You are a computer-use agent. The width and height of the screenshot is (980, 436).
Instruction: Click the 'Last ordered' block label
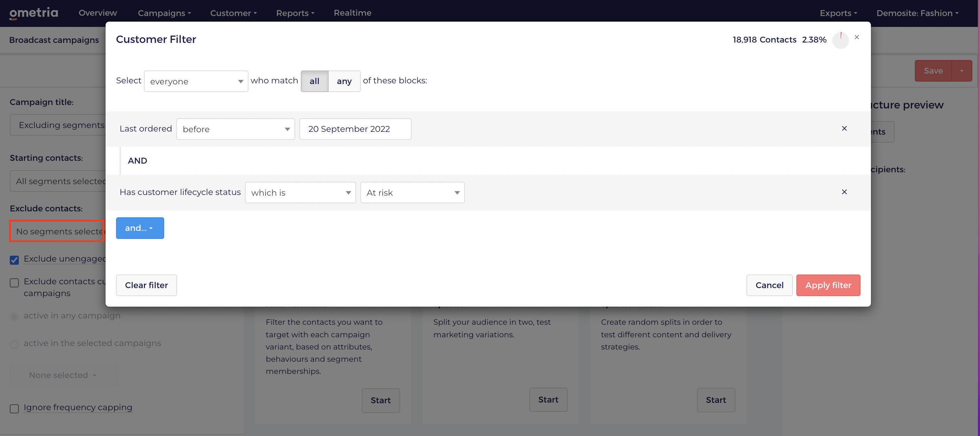(146, 129)
